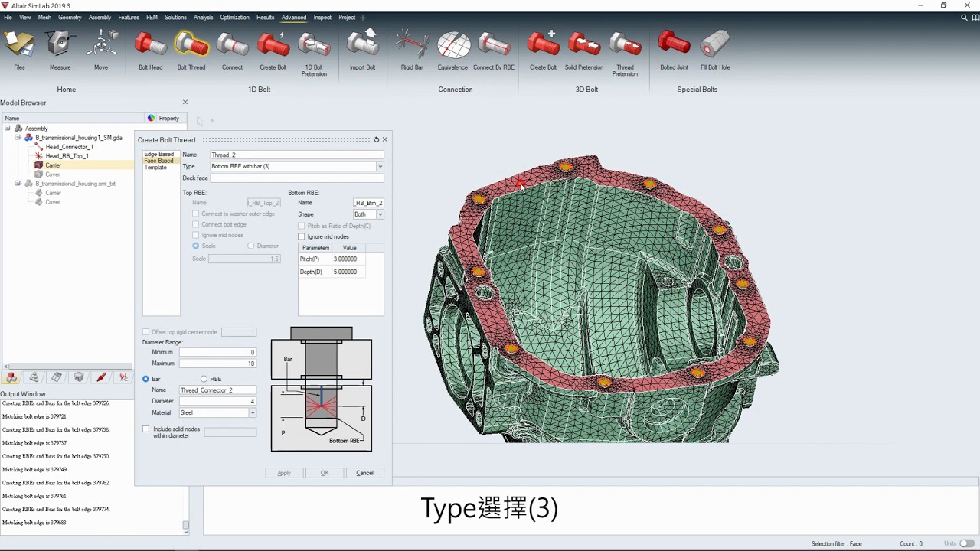Open the Fill Bolt Hole tool
The image size is (980, 551).
coord(715,50)
